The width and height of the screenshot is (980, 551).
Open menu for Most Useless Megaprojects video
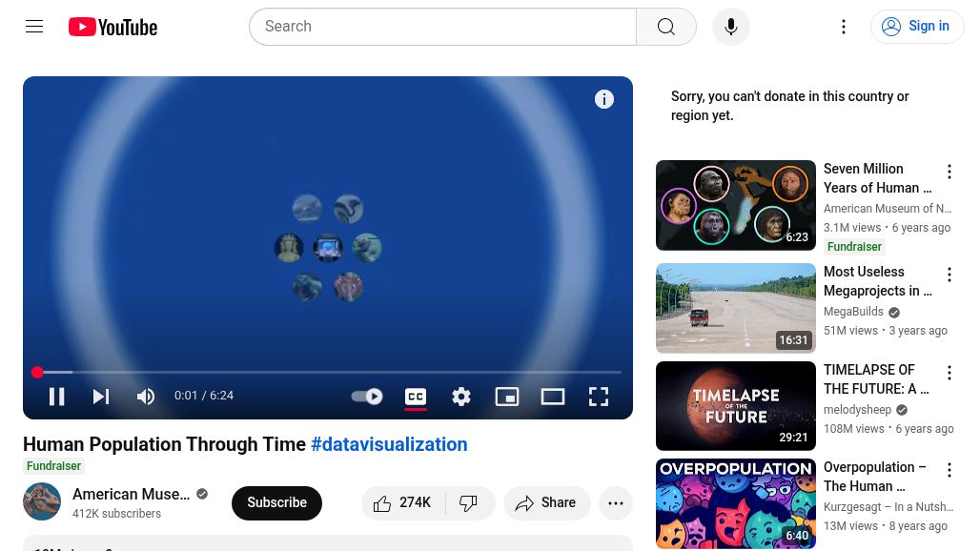[x=949, y=275]
